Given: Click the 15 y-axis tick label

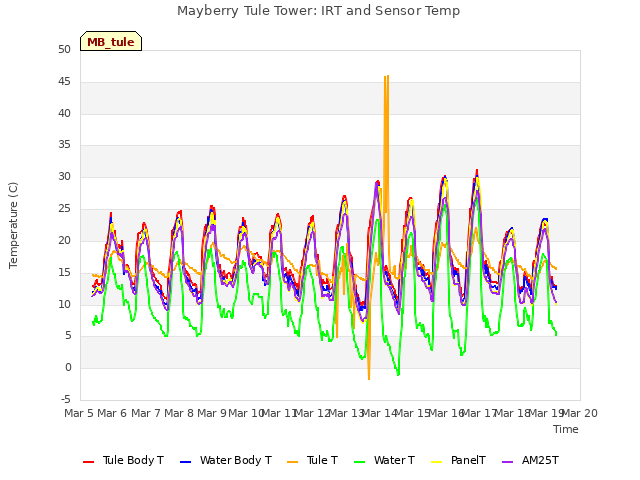Looking at the screenshot, I should coord(64,273).
